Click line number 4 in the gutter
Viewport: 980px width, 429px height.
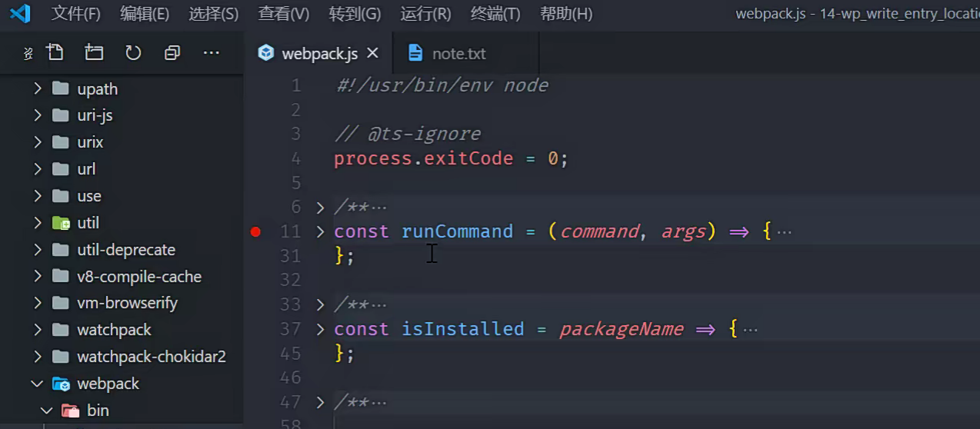click(296, 159)
